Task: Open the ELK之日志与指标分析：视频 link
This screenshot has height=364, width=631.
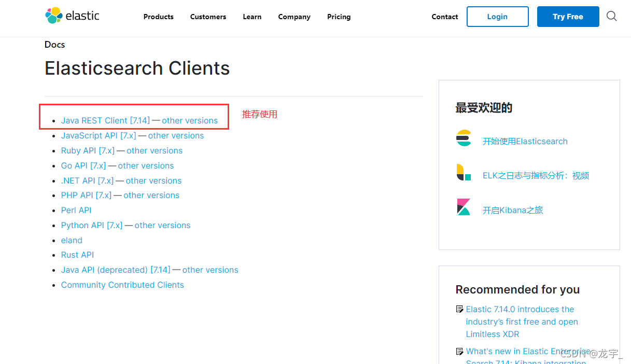Action: coord(536,175)
